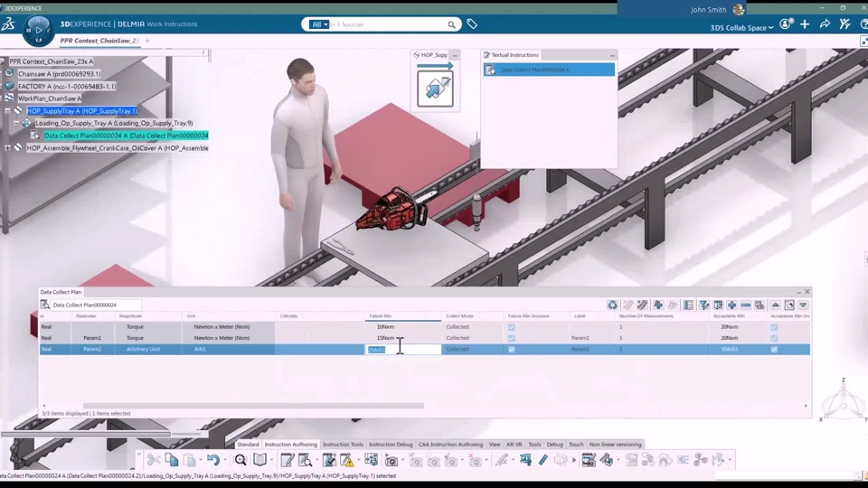
Task: Switch to the Standard toolbar tab
Action: point(248,445)
